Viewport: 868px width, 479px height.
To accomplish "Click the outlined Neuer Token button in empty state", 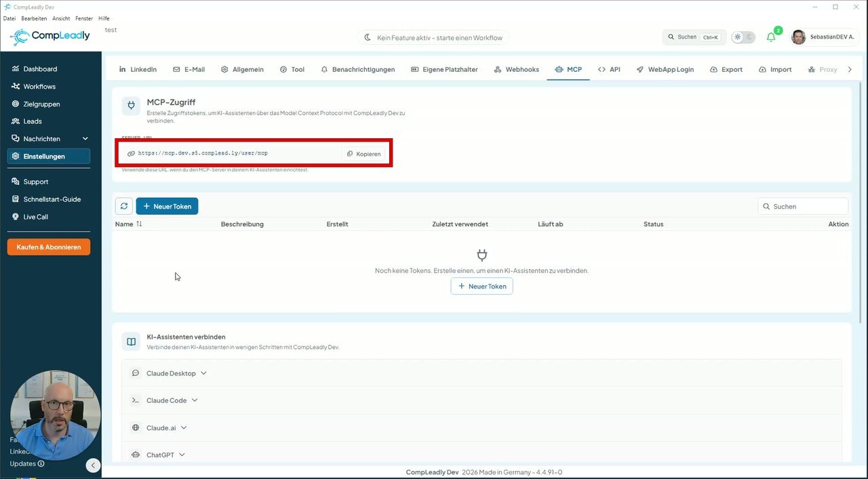I will pos(481,286).
